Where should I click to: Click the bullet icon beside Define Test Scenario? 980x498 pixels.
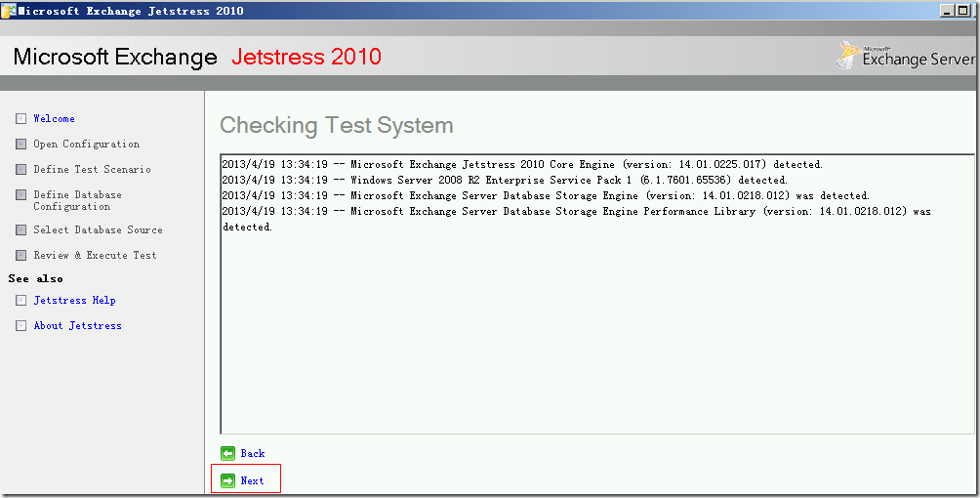pos(21,170)
